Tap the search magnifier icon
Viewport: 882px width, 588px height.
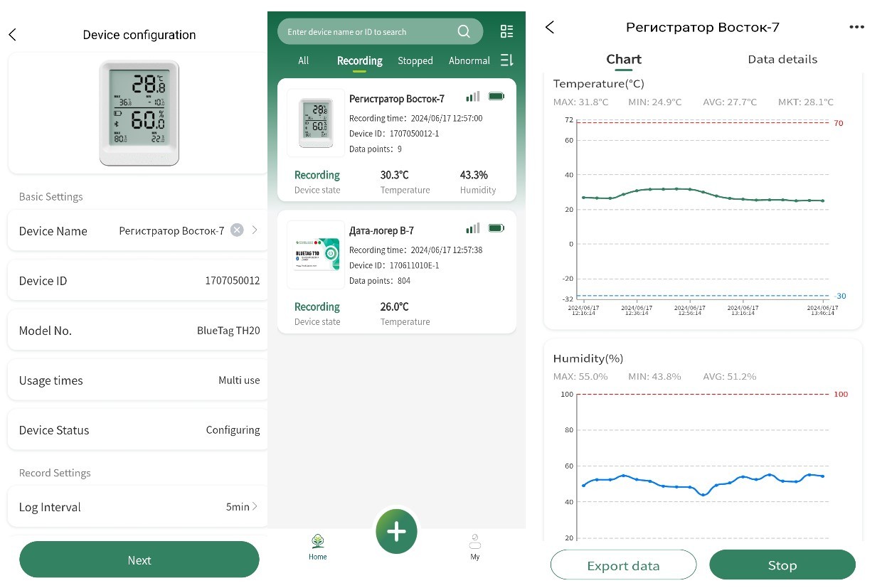[x=464, y=31]
